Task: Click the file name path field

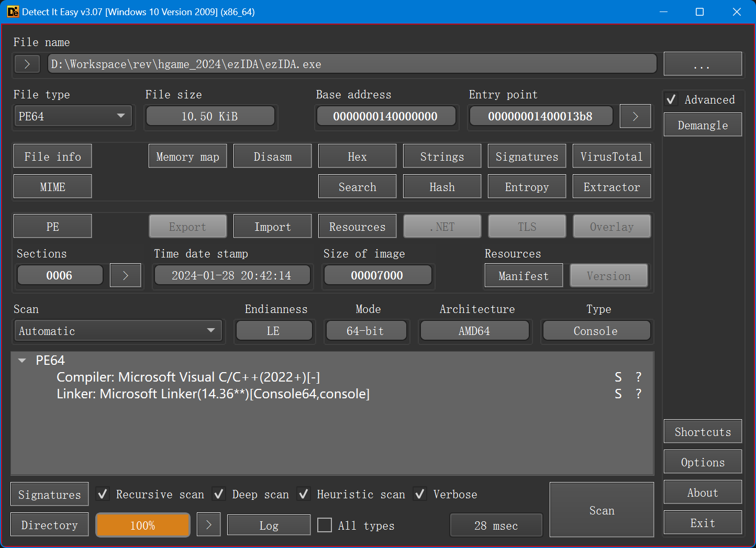Action: [352, 64]
